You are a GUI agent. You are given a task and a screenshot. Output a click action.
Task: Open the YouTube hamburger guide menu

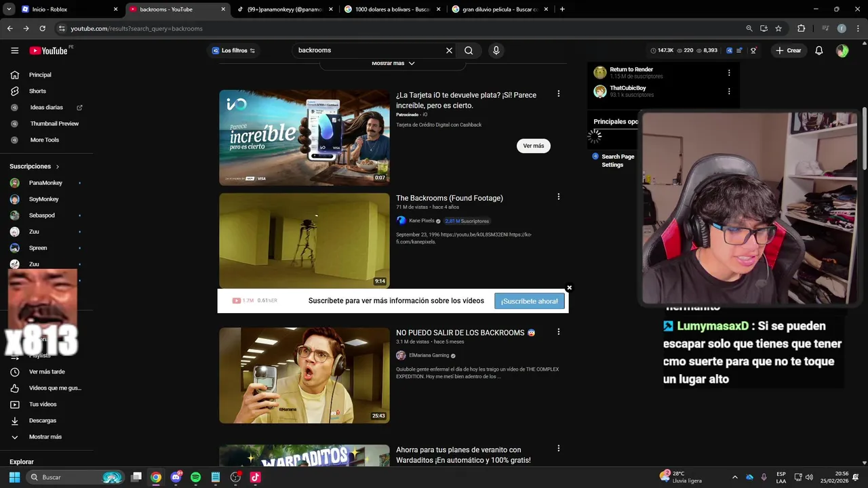coord(14,50)
